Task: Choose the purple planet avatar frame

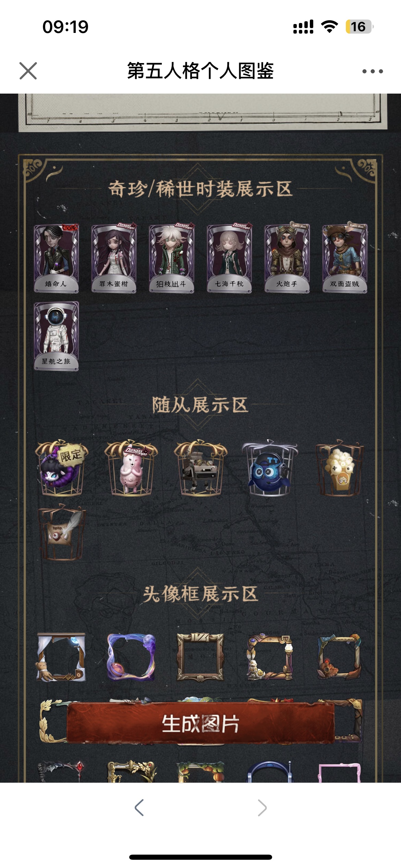Action: click(x=131, y=657)
